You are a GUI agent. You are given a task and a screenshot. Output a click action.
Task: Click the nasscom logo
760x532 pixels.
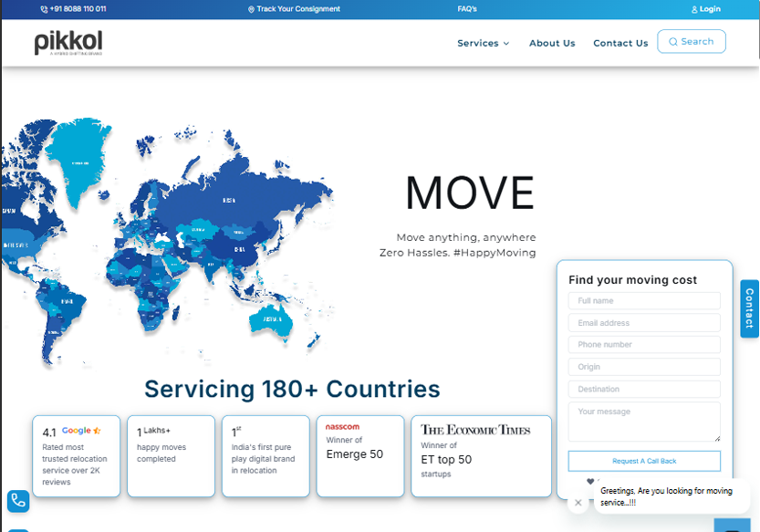342,427
